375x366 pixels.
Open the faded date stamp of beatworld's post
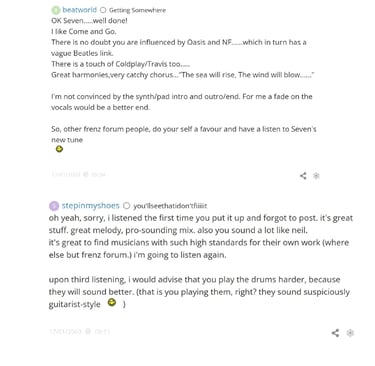click(x=66, y=174)
